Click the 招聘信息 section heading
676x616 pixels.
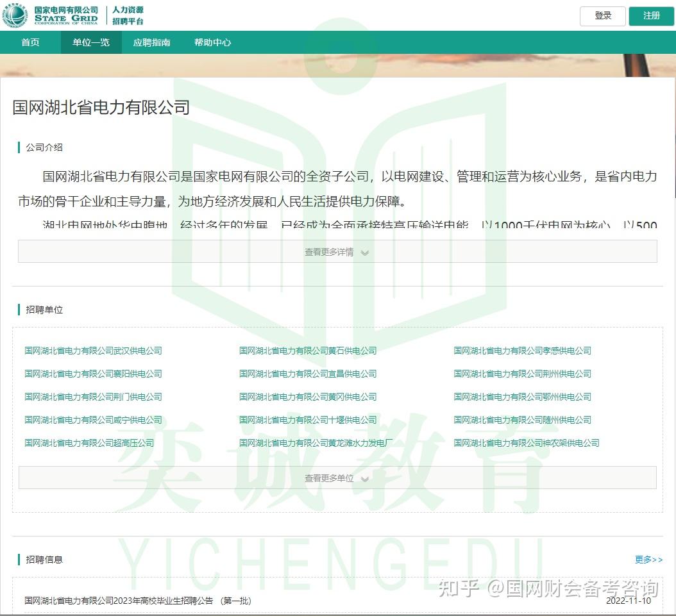tap(44, 560)
